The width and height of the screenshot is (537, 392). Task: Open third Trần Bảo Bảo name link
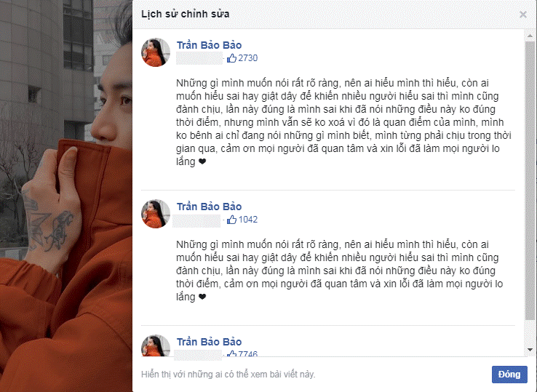point(209,342)
